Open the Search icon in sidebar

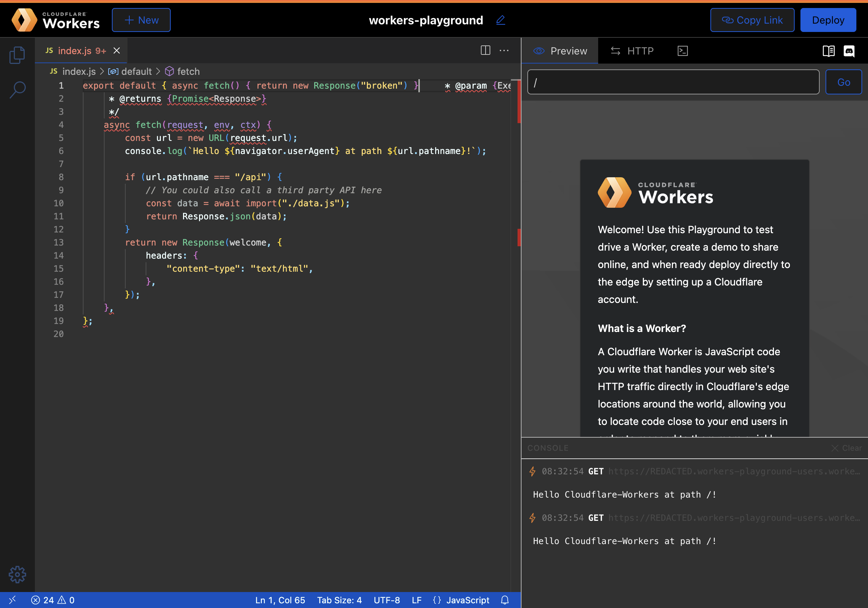(x=17, y=90)
